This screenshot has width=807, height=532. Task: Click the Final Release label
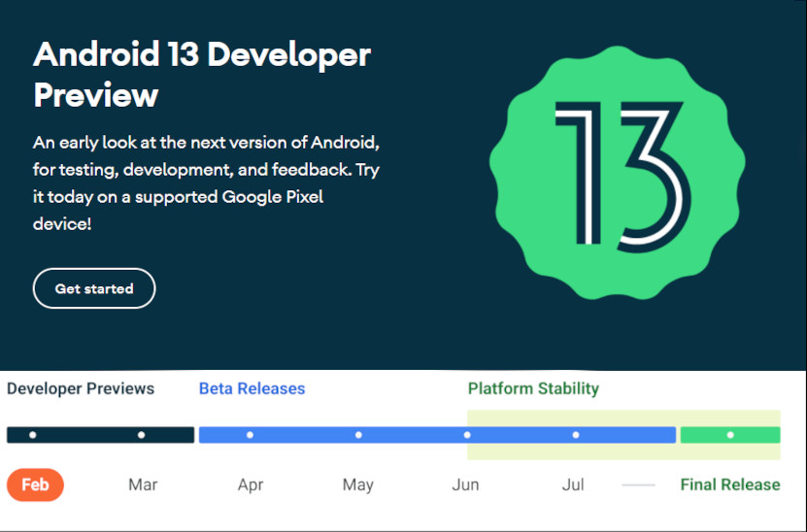730,484
